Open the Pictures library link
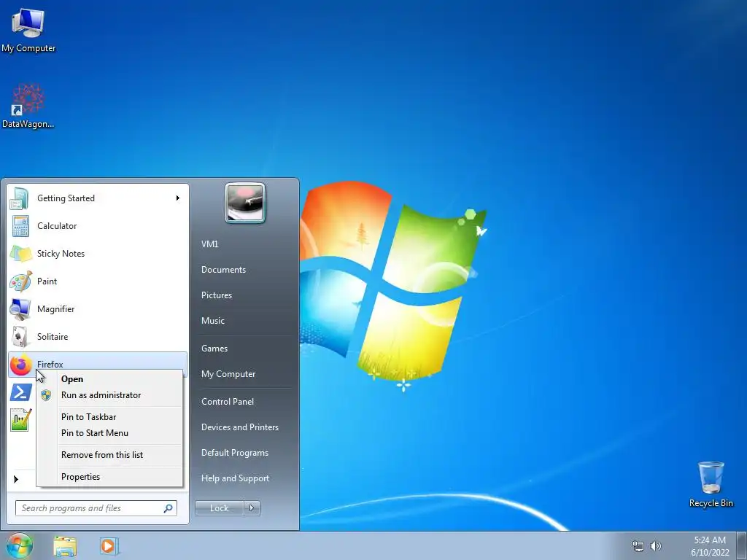 (216, 295)
